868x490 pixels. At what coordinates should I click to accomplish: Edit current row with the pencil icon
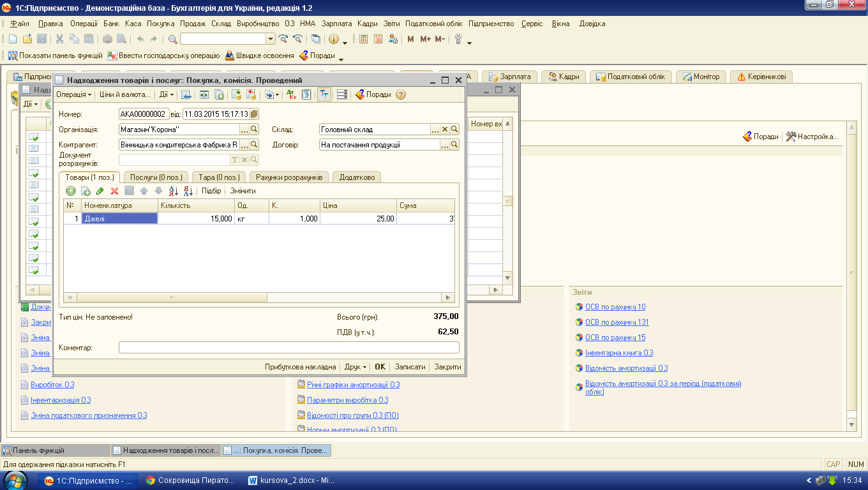click(x=100, y=191)
